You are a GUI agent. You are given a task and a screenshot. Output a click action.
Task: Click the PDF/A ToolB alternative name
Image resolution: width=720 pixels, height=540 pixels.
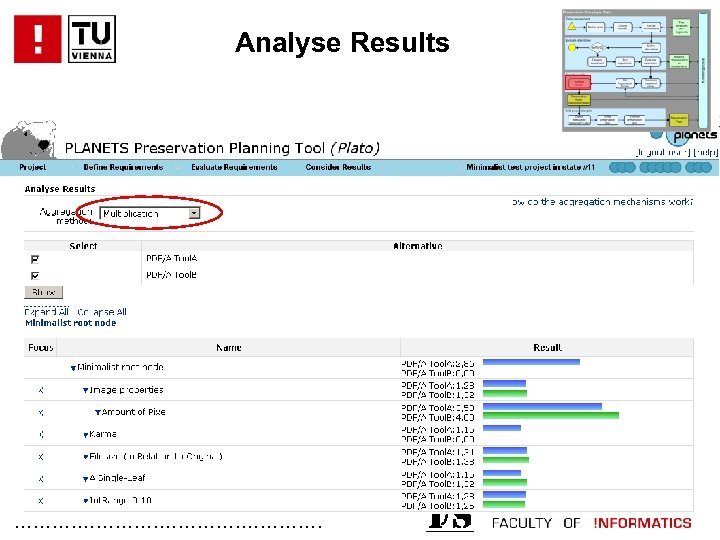[171, 275]
